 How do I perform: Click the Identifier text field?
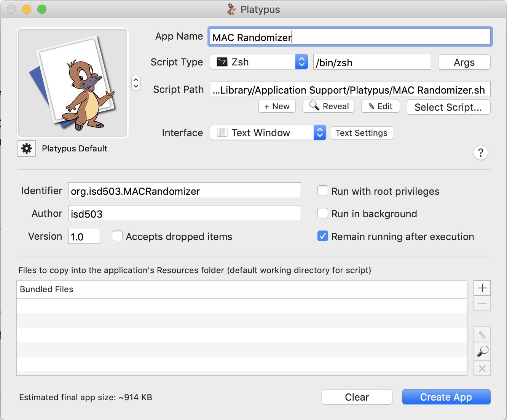tap(185, 191)
